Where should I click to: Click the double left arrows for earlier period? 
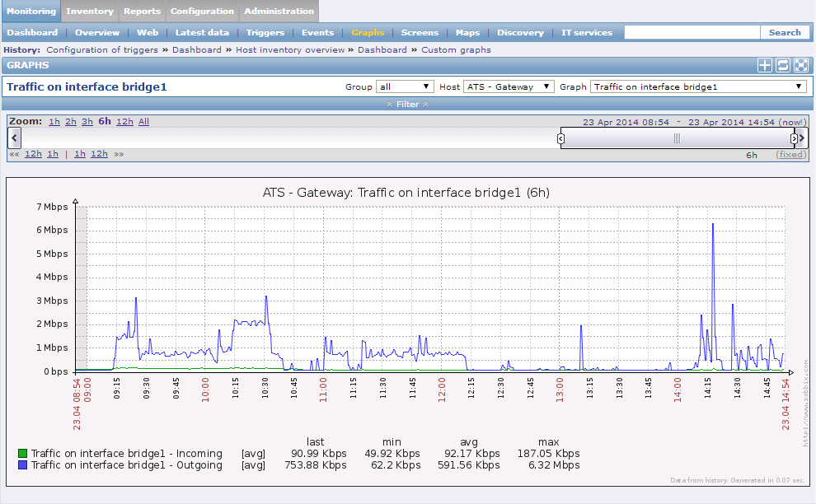click(14, 154)
